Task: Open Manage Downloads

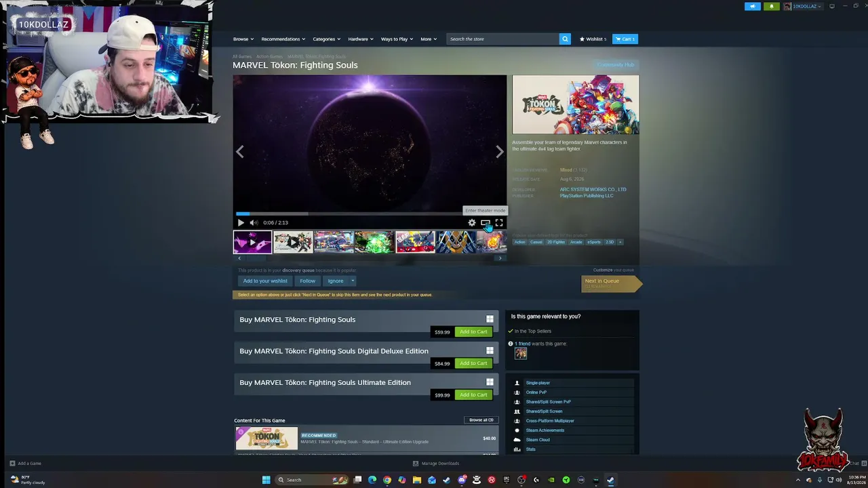Action: 436,464
